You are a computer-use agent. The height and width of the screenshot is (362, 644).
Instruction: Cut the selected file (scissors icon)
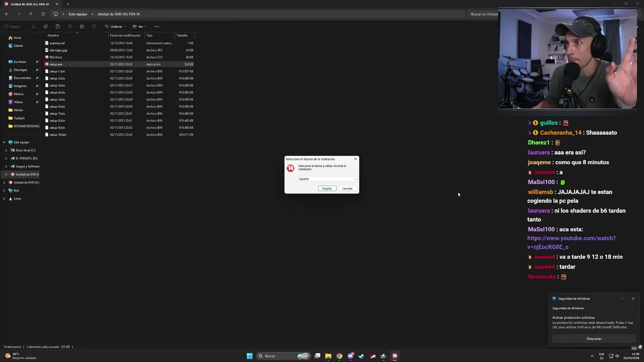click(x=34, y=27)
